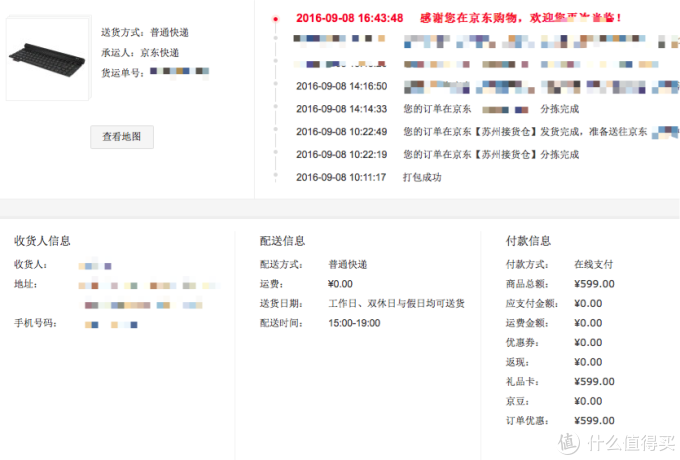
Task: Select timestamp 2016-09-08 16:43:48
Action: (x=350, y=18)
